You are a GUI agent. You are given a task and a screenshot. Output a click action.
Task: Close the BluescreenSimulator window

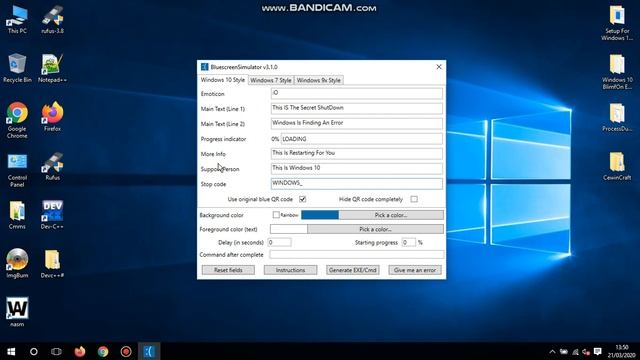439,67
